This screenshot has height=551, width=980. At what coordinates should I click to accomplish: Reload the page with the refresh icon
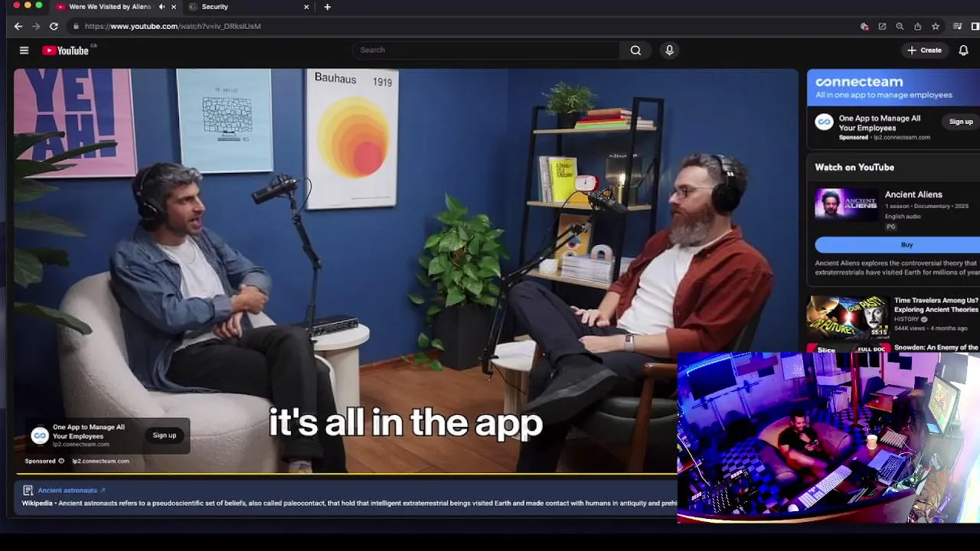[54, 26]
